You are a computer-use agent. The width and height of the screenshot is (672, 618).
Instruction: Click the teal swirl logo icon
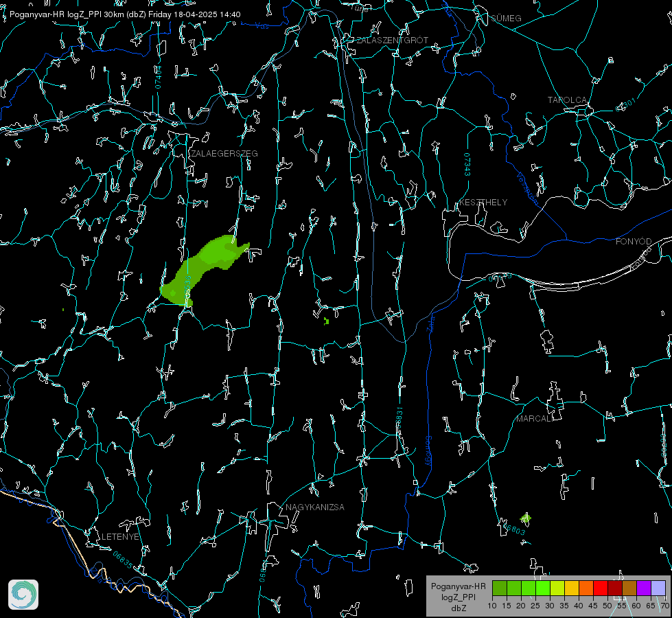23,595
